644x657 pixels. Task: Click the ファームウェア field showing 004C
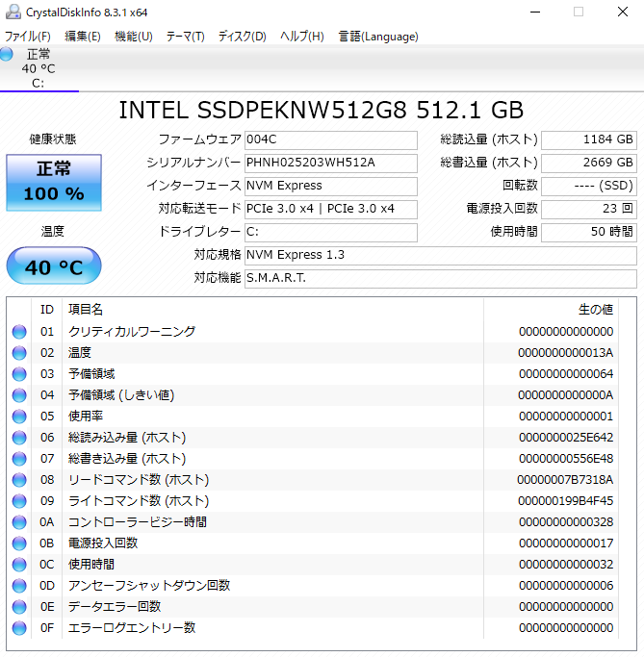coord(331,139)
